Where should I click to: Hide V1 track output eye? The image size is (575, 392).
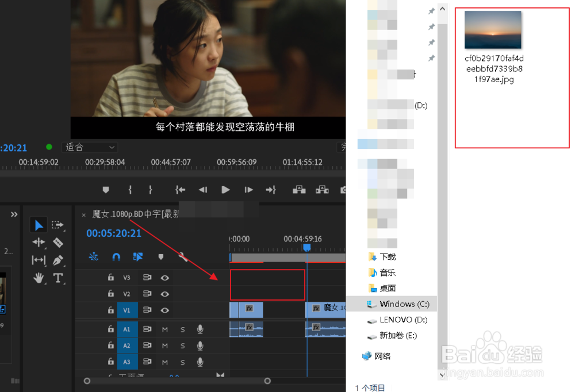coord(165,310)
